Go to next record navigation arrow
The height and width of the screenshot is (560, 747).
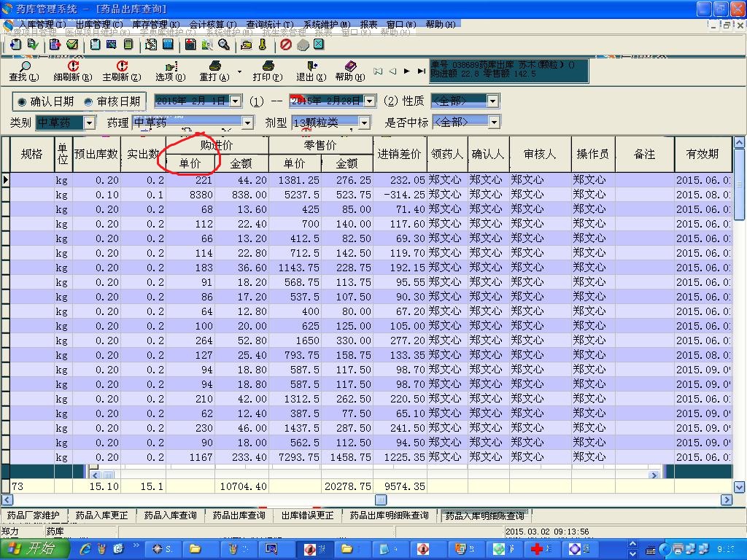(x=406, y=71)
